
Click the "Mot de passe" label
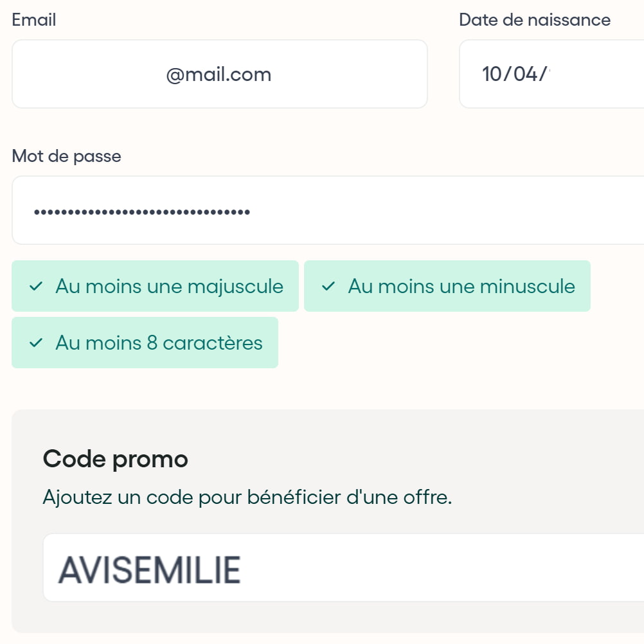point(66,156)
